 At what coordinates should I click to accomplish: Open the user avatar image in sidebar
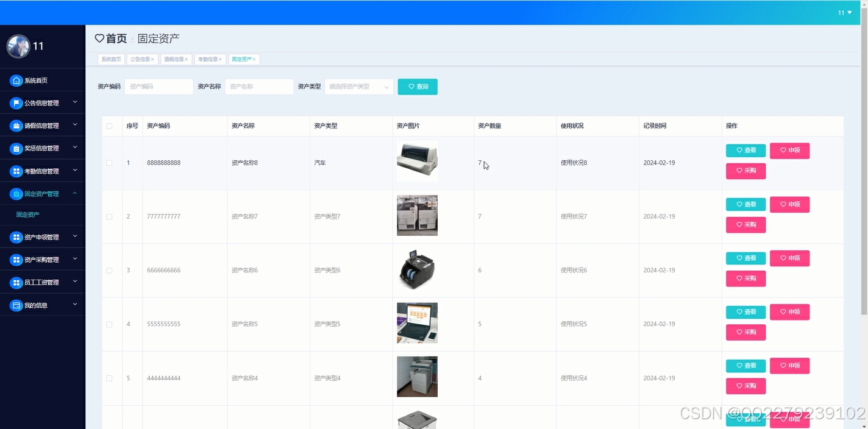18,46
